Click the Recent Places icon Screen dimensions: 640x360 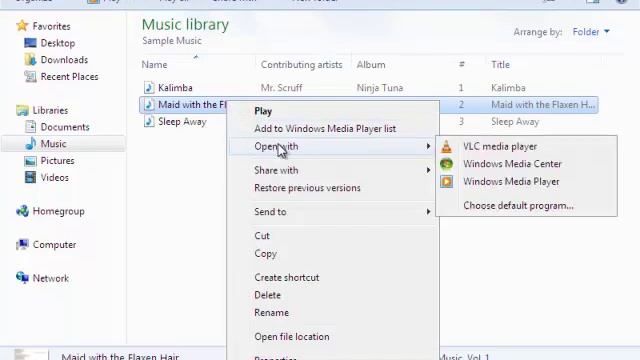30,76
